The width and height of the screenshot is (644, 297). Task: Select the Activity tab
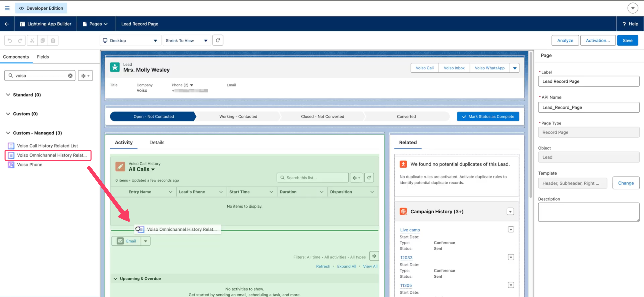click(x=124, y=142)
